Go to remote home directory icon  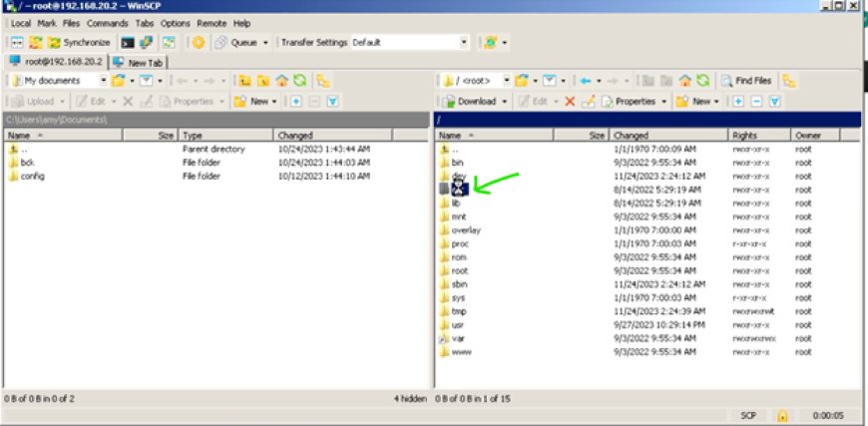(685, 81)
